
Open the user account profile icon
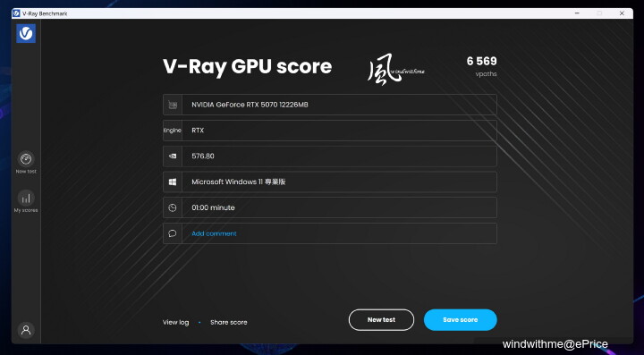pyautogui.click(x=26, y=330)
